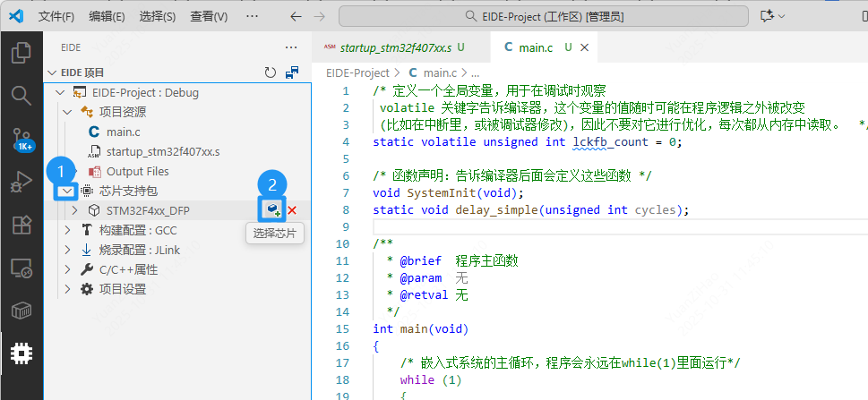Collapse the EIDE 项目 section
This screenshot has height=400, width=868.
pos(53,72)
